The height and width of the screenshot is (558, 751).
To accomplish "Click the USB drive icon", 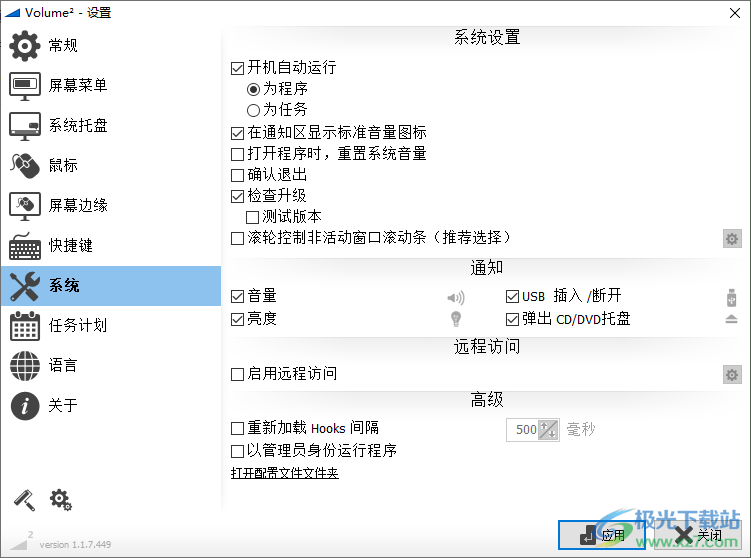I will point(731,297).
